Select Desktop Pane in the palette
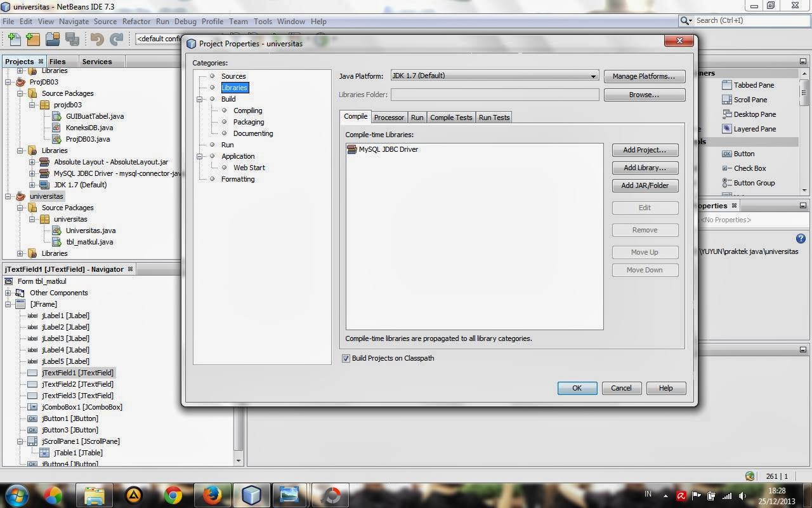The image size is (812, 508). pos(755,114)
